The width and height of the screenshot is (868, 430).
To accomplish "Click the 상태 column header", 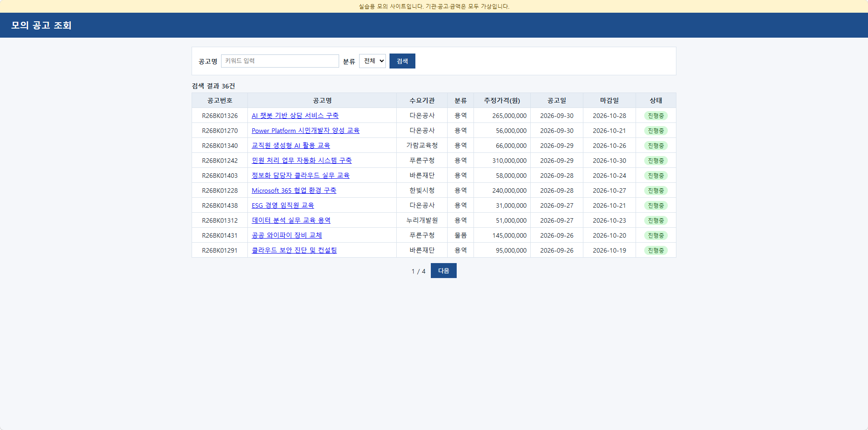I will point(656,100).
